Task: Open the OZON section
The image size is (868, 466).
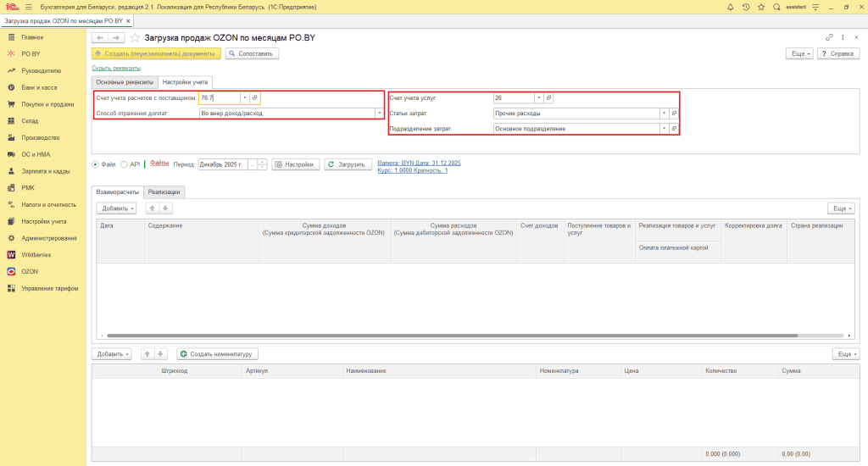Action: tap(30, 272)
